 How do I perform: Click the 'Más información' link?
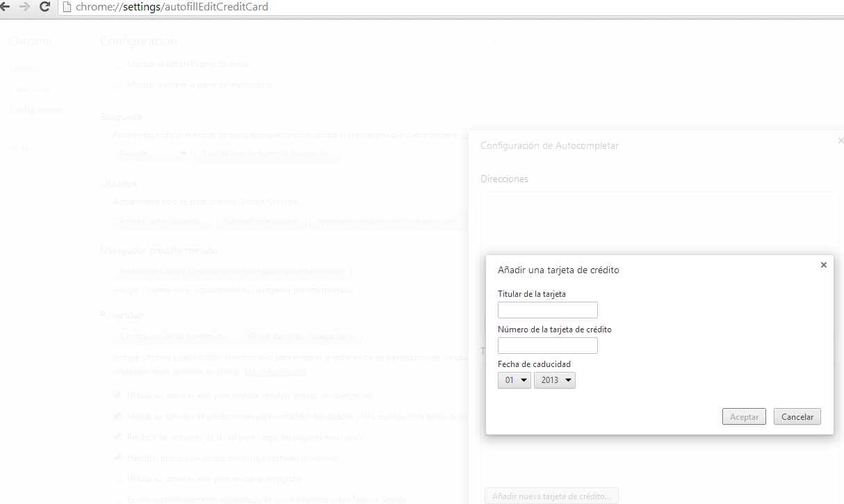click(x=275, y=372)
